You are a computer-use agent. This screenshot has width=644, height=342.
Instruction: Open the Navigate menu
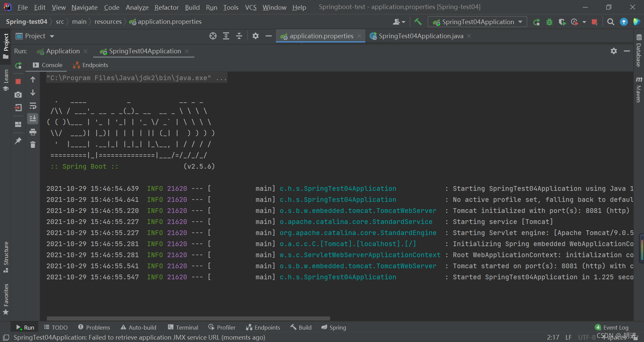[x=85, y=7]
